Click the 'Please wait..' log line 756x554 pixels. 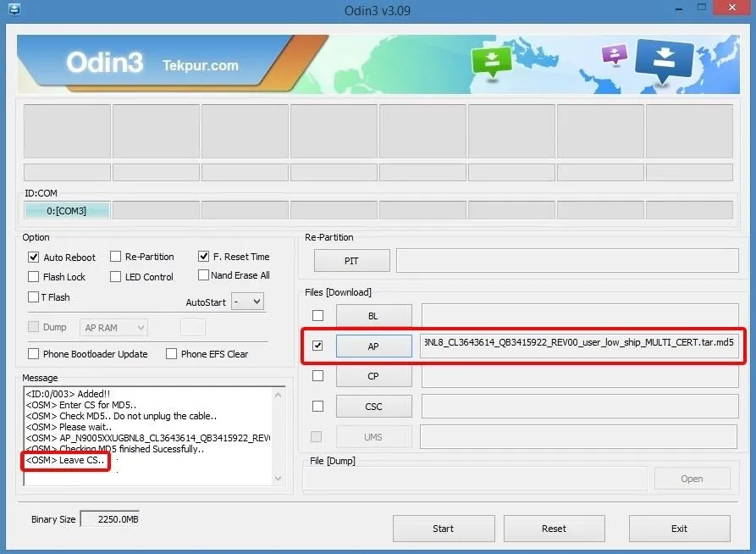(x=69, y=427)
